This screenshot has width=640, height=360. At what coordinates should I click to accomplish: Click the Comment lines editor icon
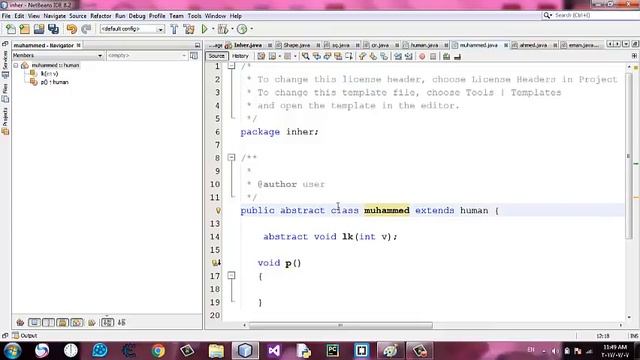click(446, 56)
